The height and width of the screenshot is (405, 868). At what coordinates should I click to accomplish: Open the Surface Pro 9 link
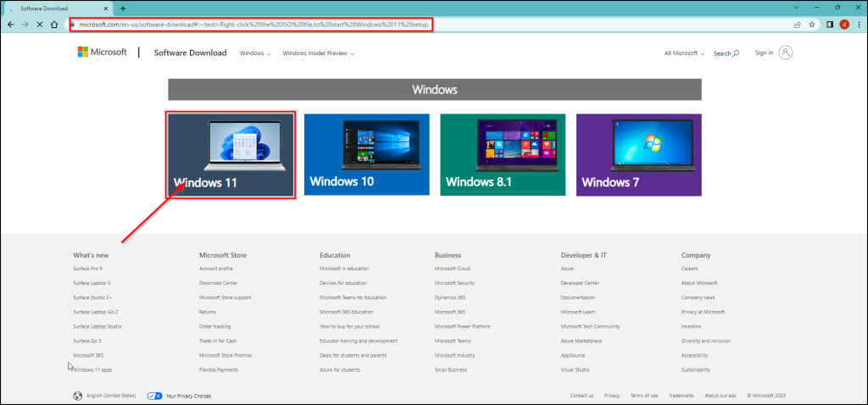[x=87, y=269]
